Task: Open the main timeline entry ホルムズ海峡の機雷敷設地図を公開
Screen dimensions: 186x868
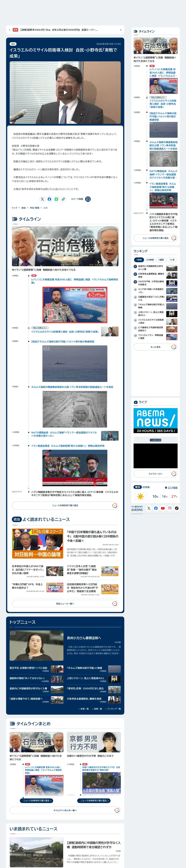Action: coord(72,387)
